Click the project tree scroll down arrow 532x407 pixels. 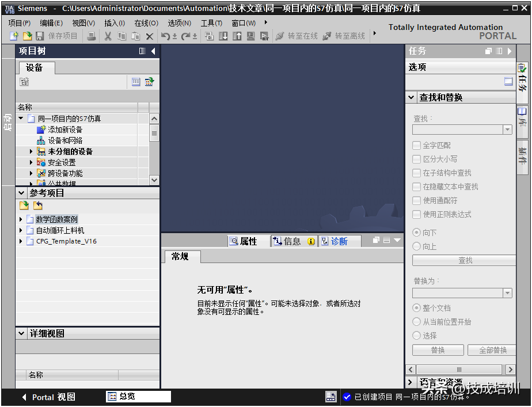[154, 180]
